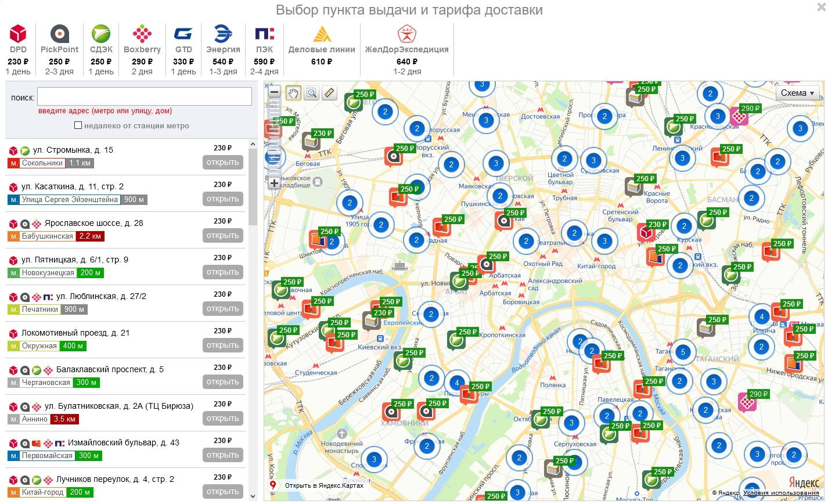Image resolution: width=828 pixels, height=504 pixels.
Task: Click the pickup list scroll-down arrow
Action: click(x=253, y=496)
